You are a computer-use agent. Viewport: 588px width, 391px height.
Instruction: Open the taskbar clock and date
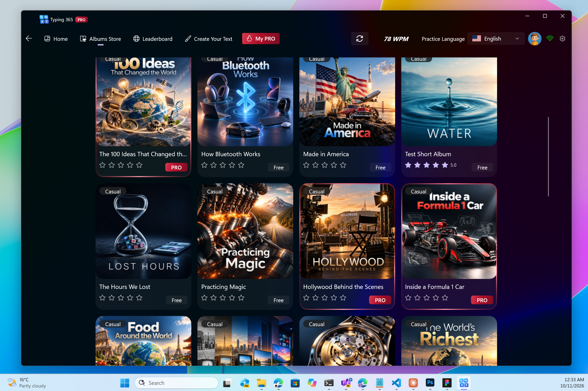click(572, 383)
